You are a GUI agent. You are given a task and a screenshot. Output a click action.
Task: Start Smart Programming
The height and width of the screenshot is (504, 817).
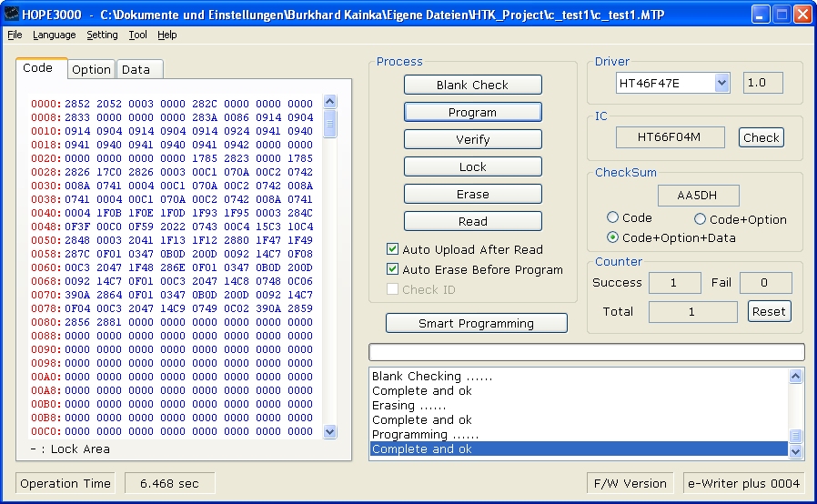(476, 323)
